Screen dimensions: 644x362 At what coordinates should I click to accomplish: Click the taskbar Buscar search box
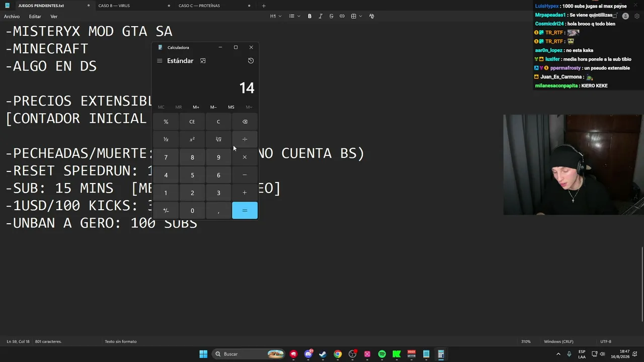249,354
